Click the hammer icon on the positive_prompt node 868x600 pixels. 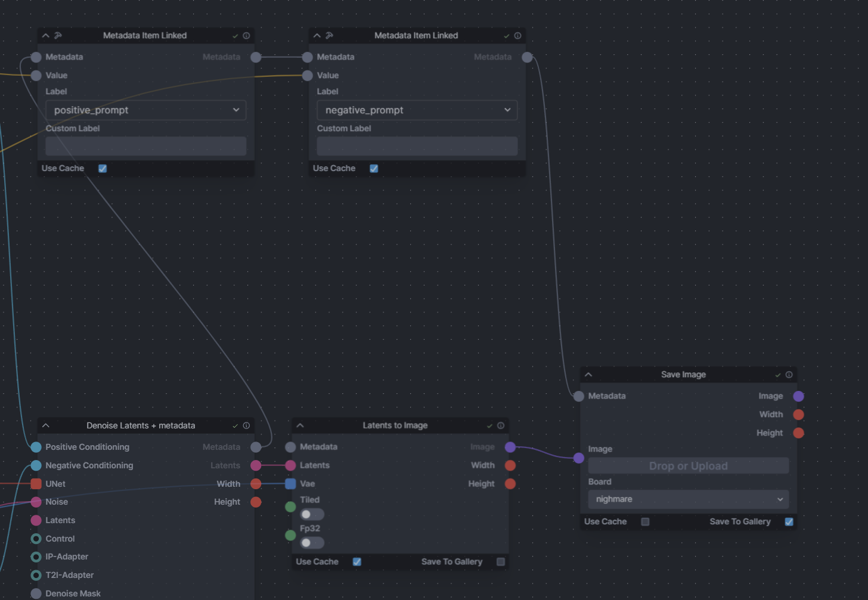coord(58,36)
